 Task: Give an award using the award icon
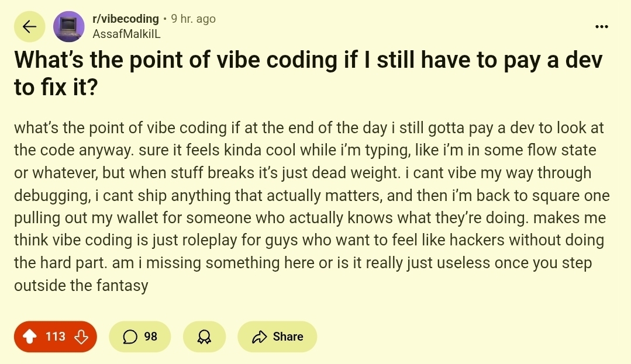[204, 337]
